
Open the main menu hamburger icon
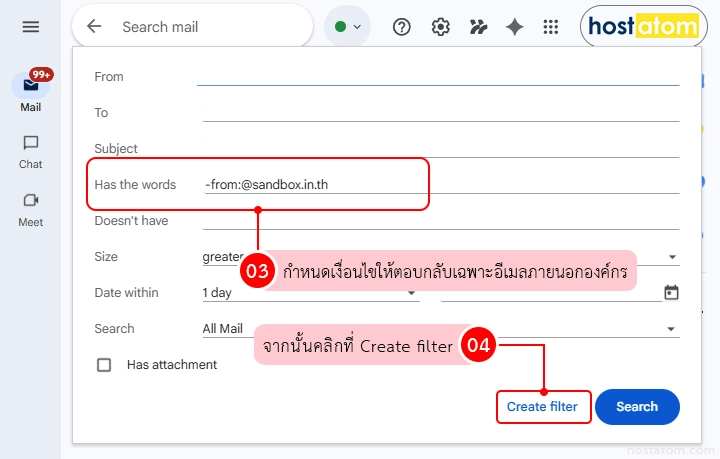31,27
